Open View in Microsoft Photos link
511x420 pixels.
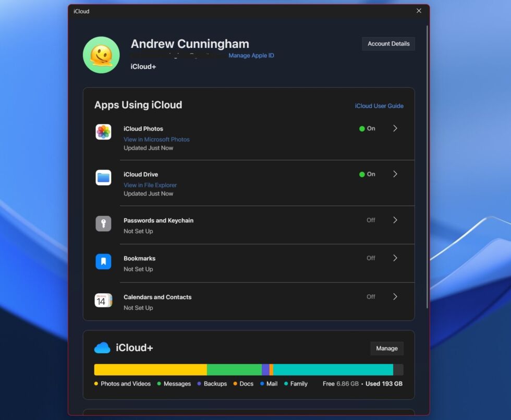click(x=156, y=139)
